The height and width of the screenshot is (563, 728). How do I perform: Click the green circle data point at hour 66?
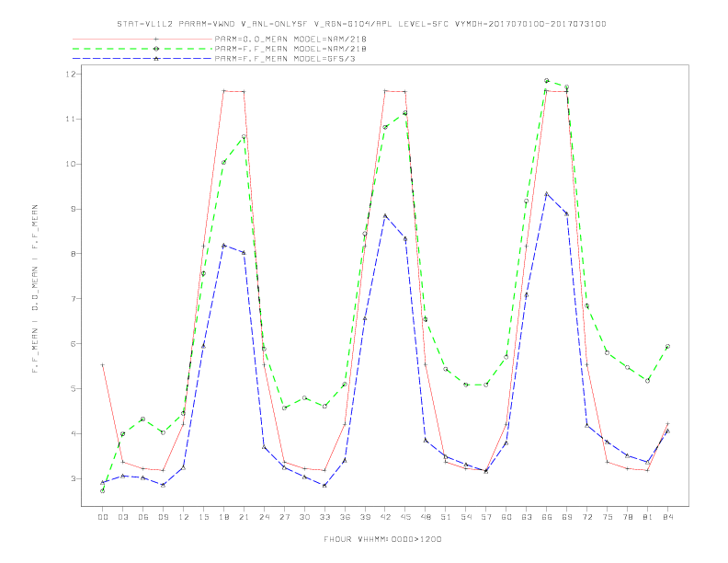[547, 80]
